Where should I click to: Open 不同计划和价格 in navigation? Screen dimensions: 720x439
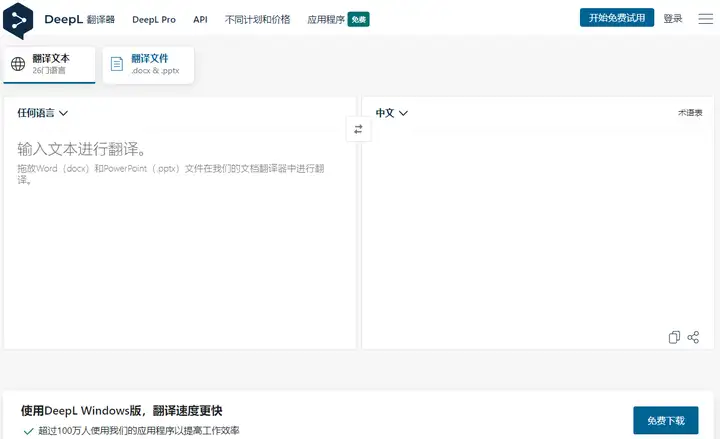(x=257, y=19)
